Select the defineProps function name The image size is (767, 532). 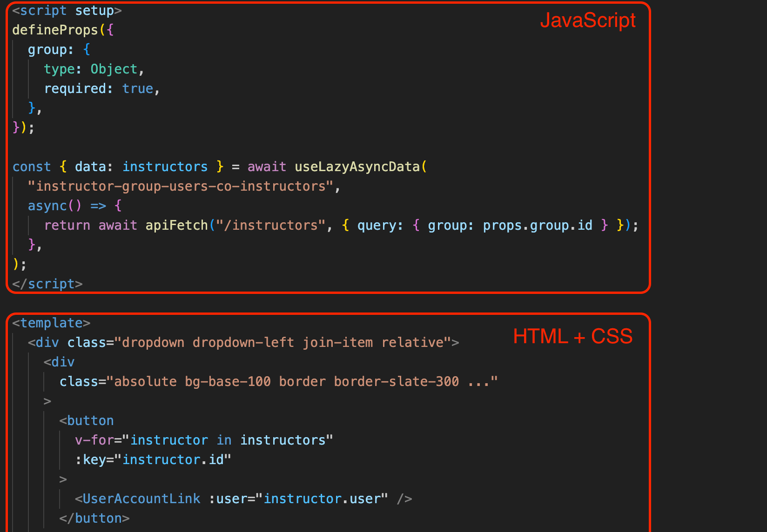click(55, 30)
